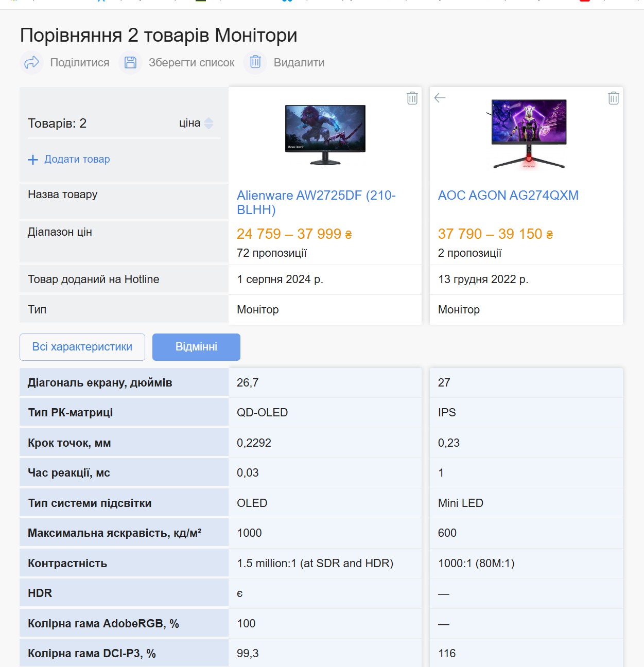Click the date 13 грудня 2022 р.
644x667 pixels.
[483, 279]
